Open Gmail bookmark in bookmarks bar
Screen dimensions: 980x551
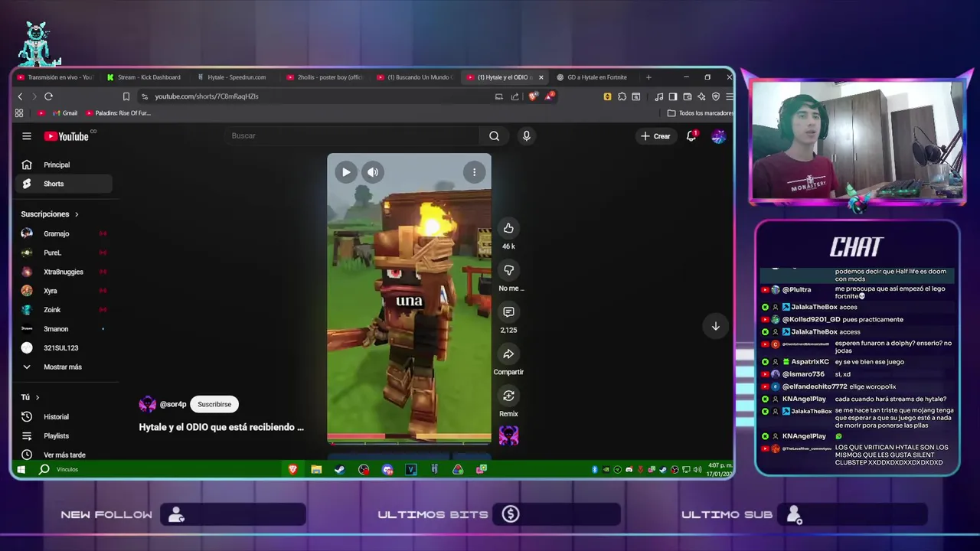pos(64,113)
